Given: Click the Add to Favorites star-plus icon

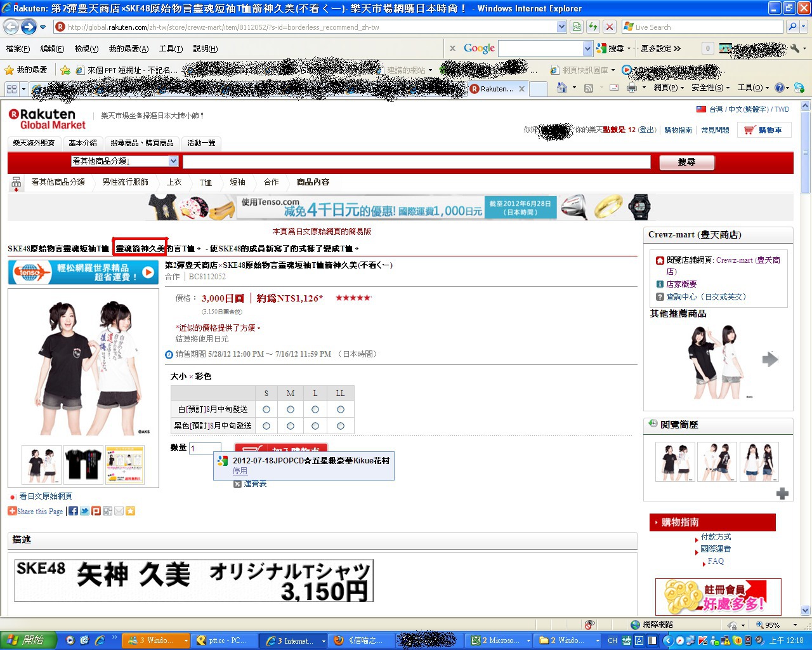Looking at the screenshot, I should click(x=65, y=70).
